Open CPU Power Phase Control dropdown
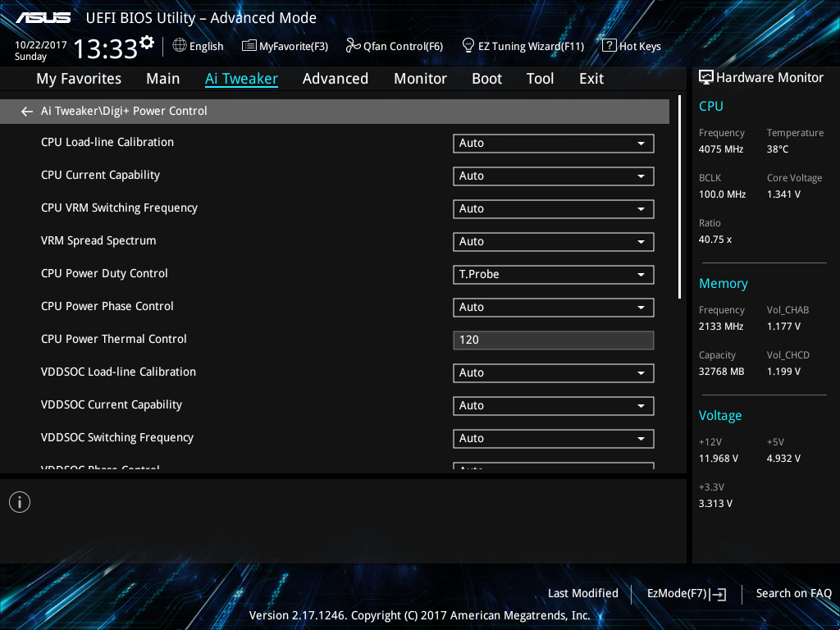The width and height of the screenshot is (840, 630). point(554,307)
